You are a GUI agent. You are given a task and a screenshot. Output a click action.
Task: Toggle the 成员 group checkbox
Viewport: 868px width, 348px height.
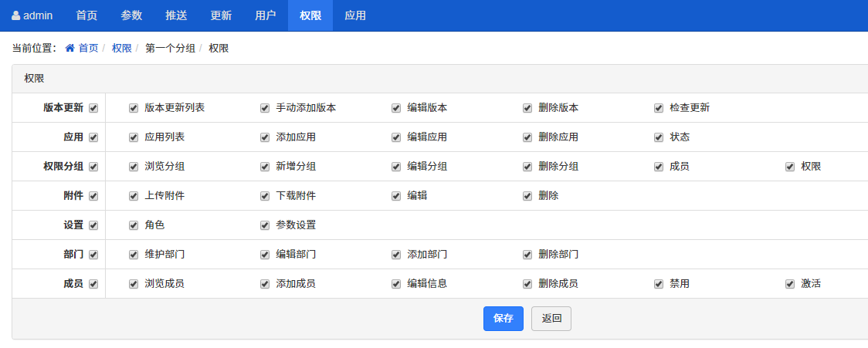(93, 284)
